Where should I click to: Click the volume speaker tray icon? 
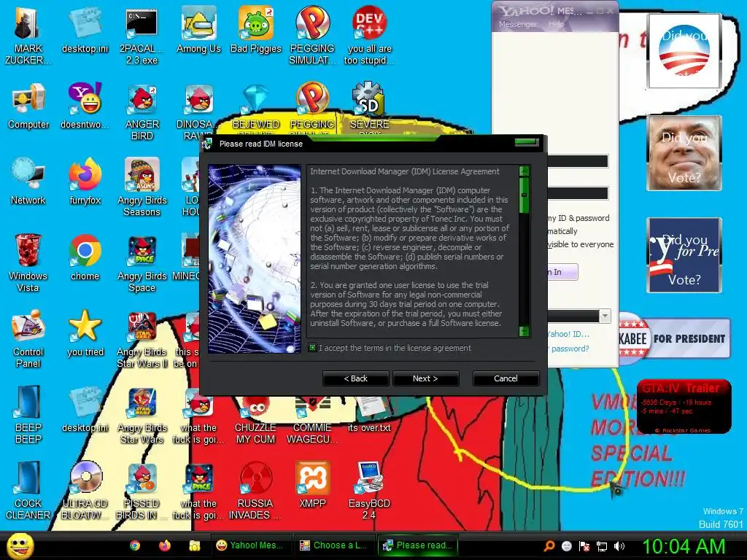coord(619,546)
